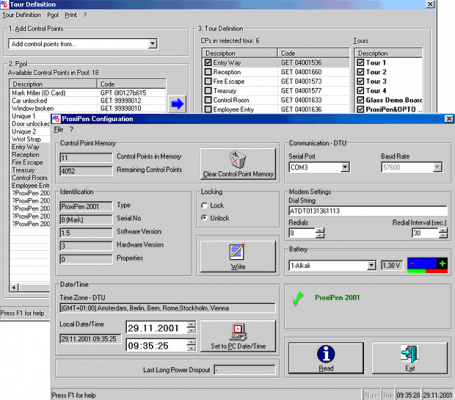Screen dimensions: 455x400
Task: Open the ? help menu in Tour Definition
Action: [85, 15]
